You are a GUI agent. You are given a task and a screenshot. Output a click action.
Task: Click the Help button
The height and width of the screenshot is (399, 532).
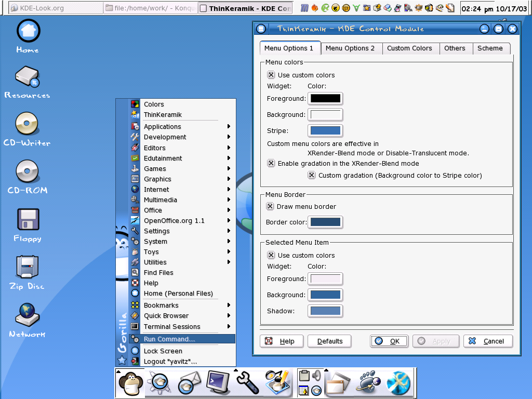[282, 341]
